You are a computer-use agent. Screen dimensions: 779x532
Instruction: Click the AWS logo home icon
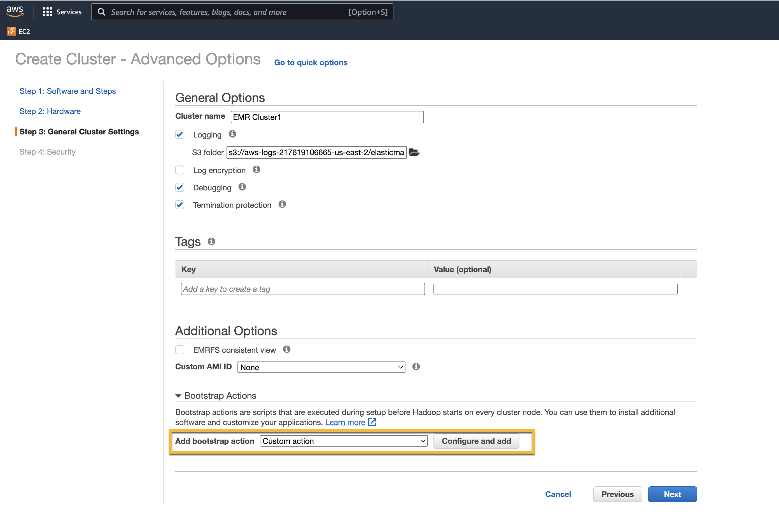pos(15,11)
